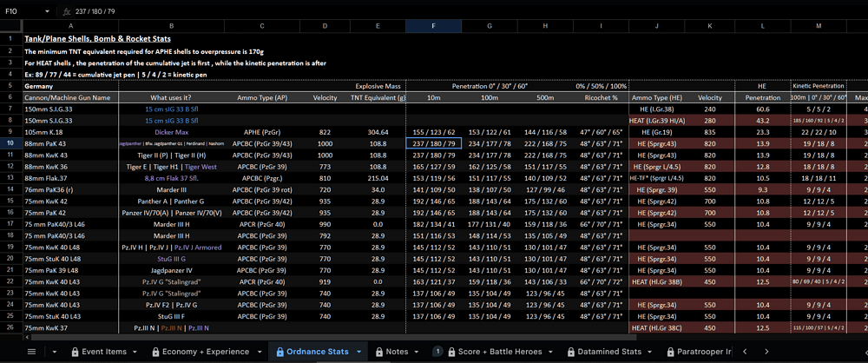Select the Ammo Type (HE) header cell
Screen dimensions: 868x363
click(656, 97)
